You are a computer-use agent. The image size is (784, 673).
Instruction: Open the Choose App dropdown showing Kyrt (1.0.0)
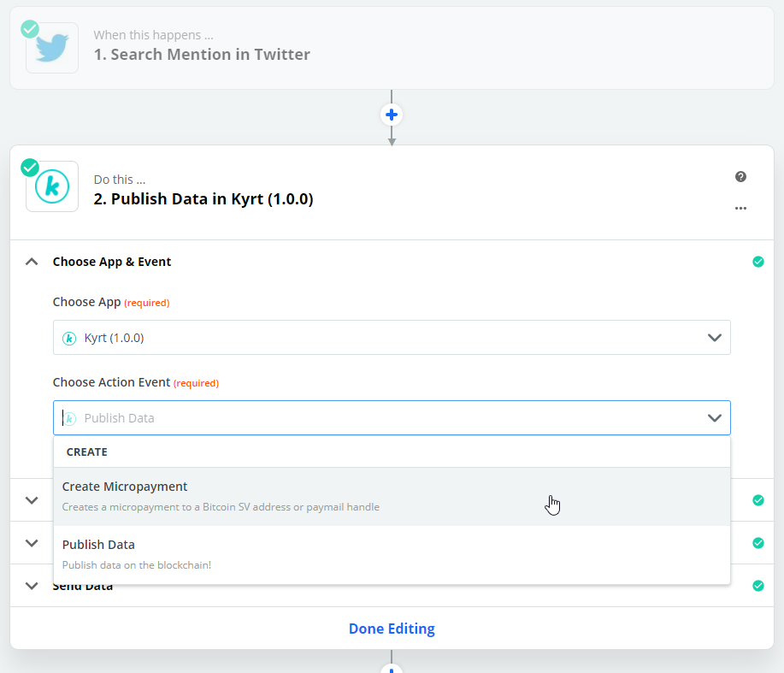[392, 338]
